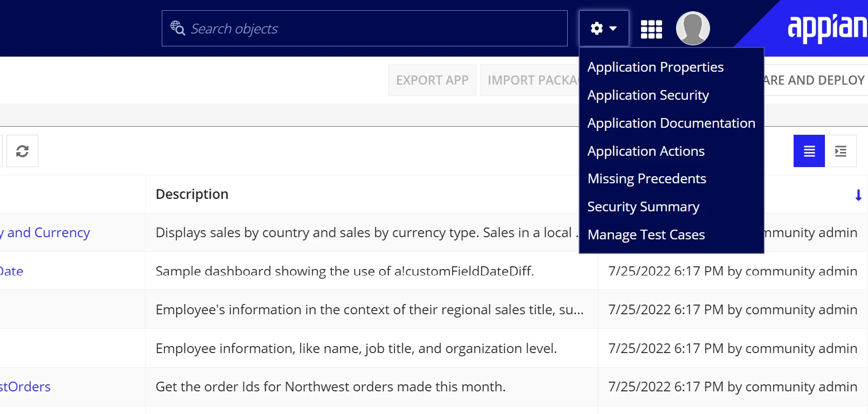Select Application Properties menu item
This screenshot has width=868, height=414.
click(x=656, y=67)
